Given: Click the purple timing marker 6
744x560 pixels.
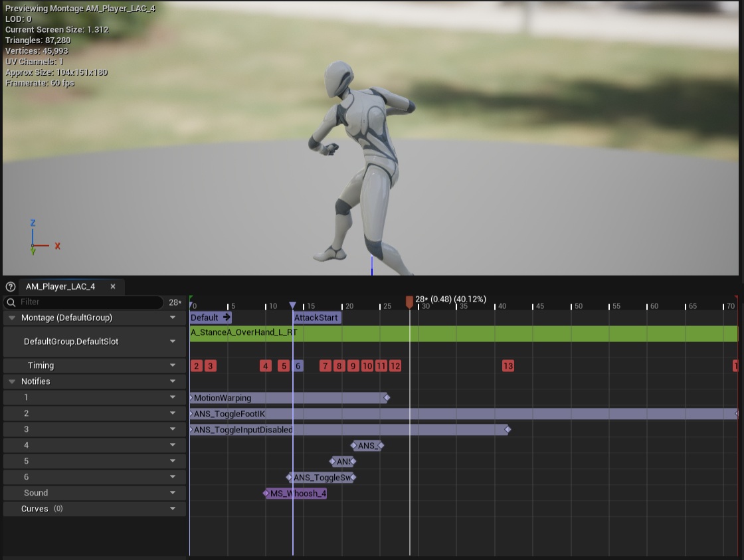Looking at the screenshot, I should pos(298,366).
